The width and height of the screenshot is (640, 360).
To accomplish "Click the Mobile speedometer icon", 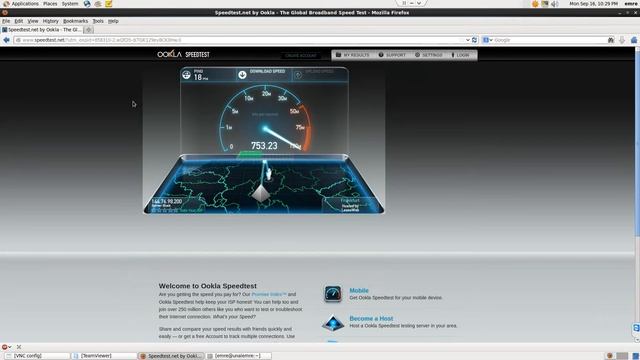I will pyautogui.click(x=333, y=293).
